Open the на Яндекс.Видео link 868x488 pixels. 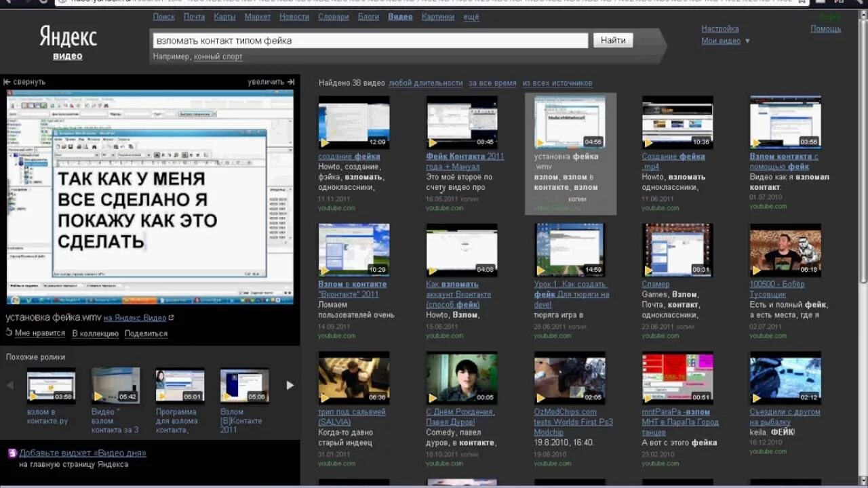[x=135, y=318]
